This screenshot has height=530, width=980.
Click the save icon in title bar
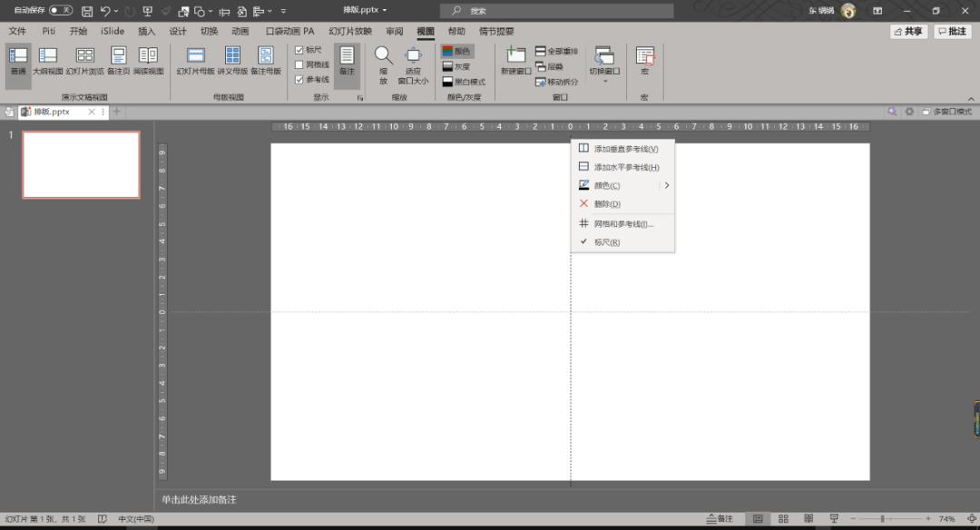tap(87, 11)
